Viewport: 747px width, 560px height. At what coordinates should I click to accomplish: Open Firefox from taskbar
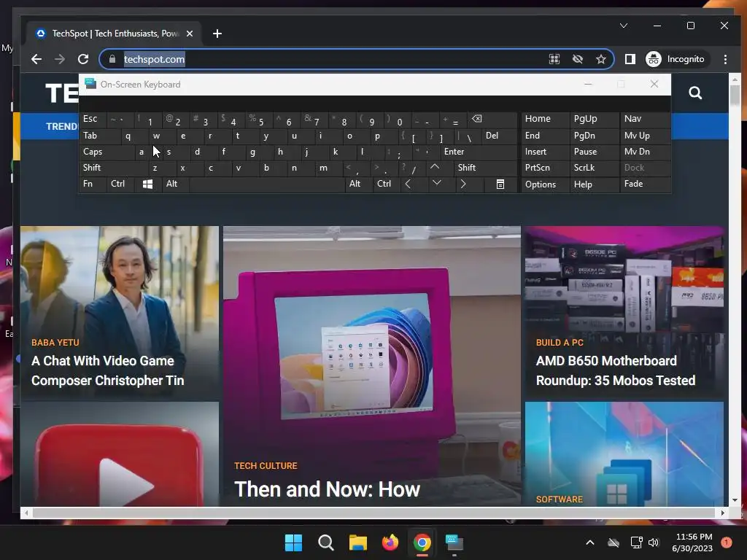[x=390, y=542]
